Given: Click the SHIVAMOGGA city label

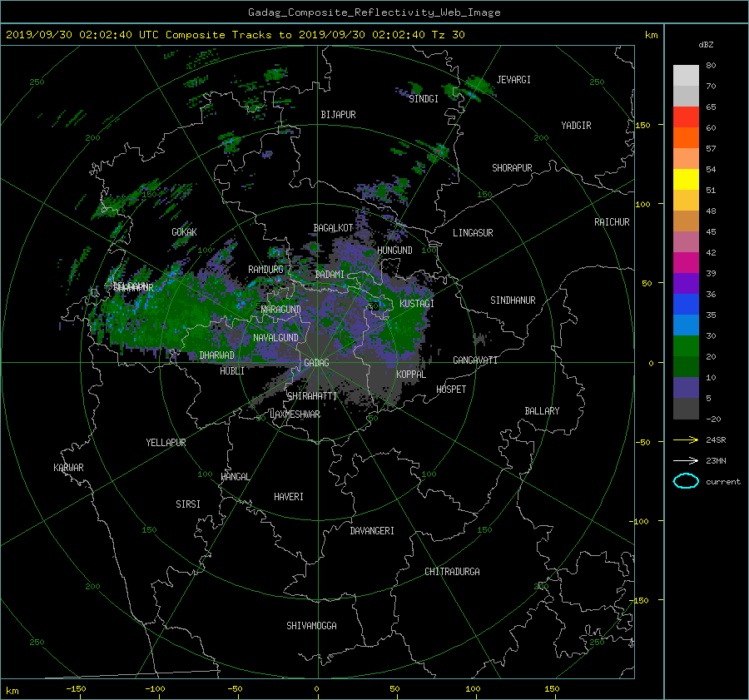Looking at the screenshot, I should click(311, 626).
